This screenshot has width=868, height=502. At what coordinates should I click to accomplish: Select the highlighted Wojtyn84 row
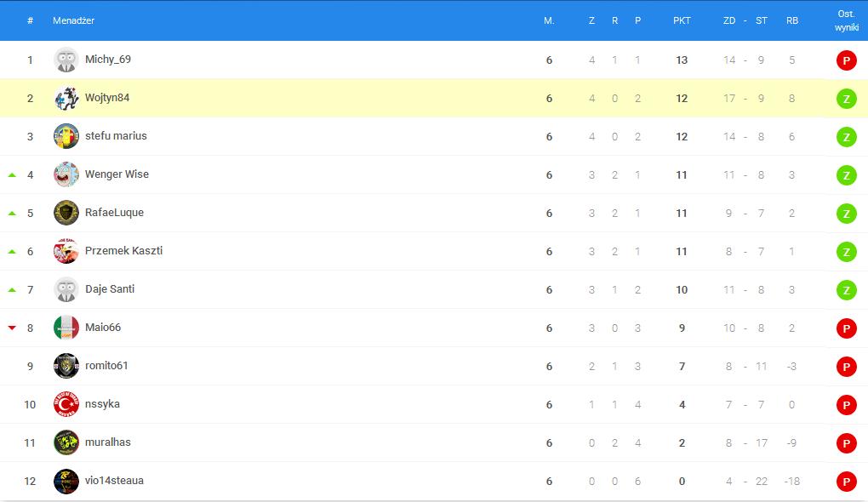click(x=340, y=99)
